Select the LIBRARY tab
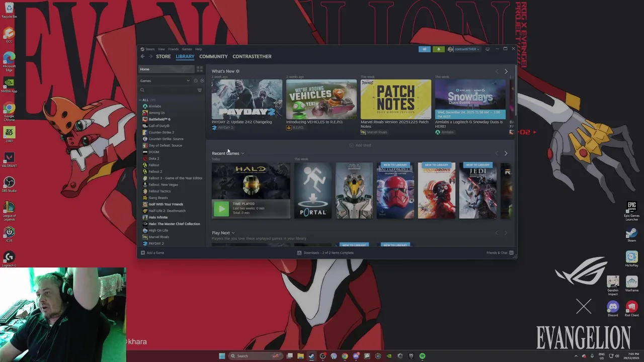The image size is (644, 362). pos(185,56)
